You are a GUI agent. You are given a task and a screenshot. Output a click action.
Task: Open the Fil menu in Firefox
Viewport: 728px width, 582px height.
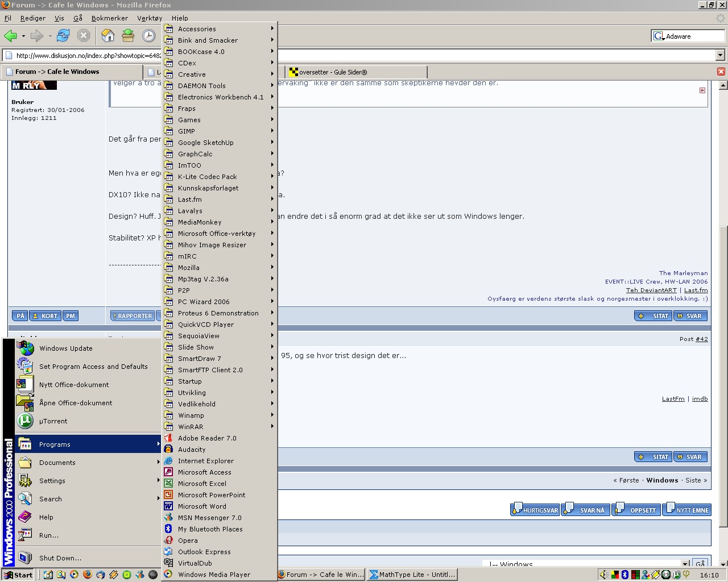(x=8, y=18)
